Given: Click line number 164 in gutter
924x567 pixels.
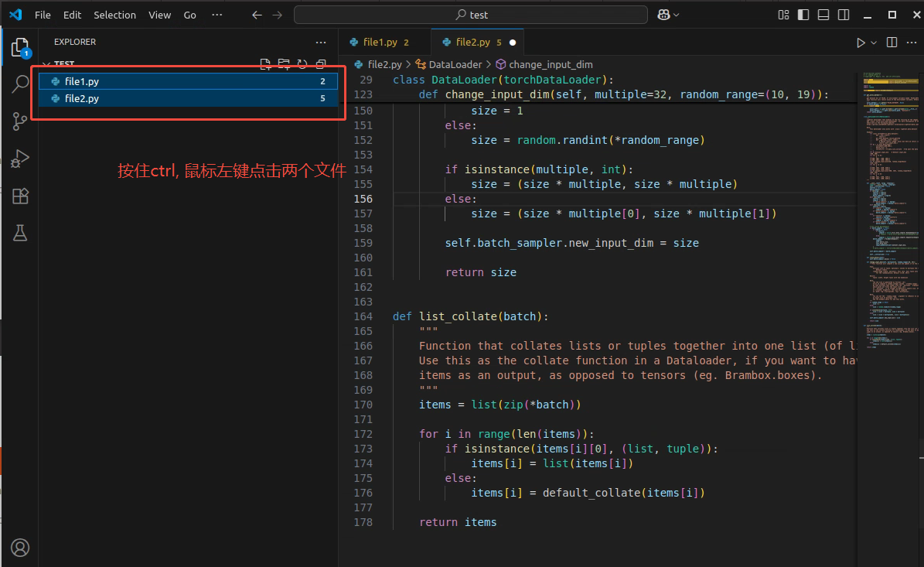Looking at the screenshot, I should (363, 316).
